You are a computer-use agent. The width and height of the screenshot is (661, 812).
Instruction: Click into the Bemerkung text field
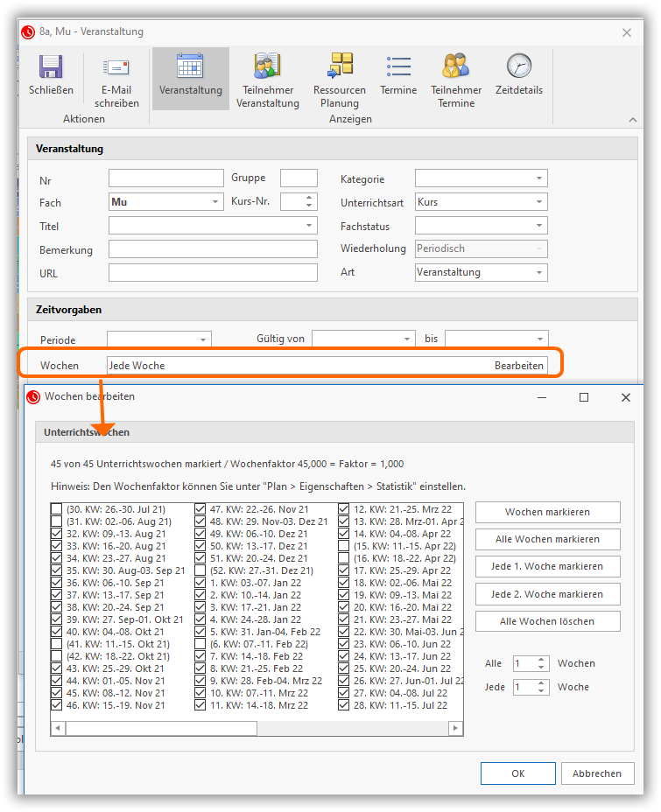[x=213, y=249]
